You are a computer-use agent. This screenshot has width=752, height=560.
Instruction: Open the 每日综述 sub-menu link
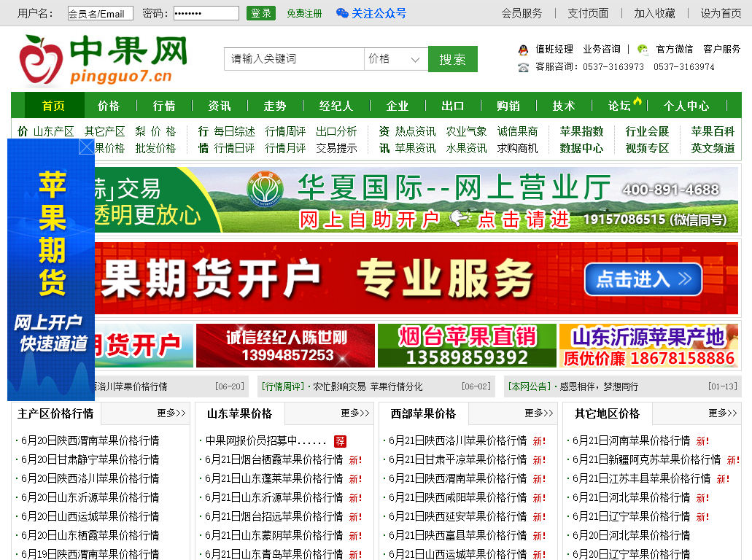235,131
